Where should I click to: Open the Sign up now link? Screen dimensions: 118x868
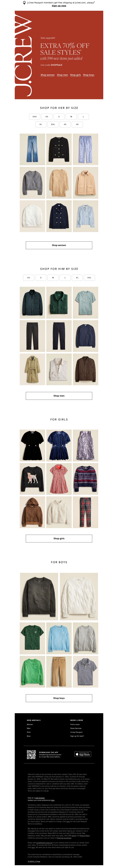coord(59,6)
